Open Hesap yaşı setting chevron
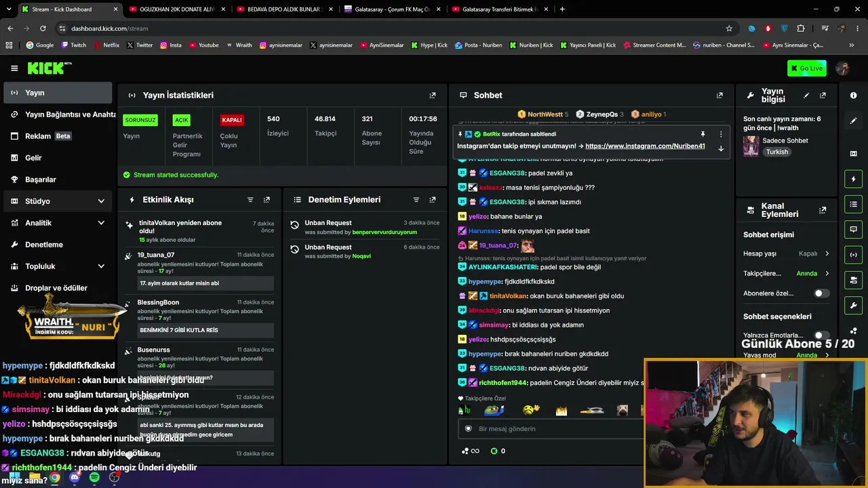The image size is (868, 488). pyautogui.click(x=827, y=253)
